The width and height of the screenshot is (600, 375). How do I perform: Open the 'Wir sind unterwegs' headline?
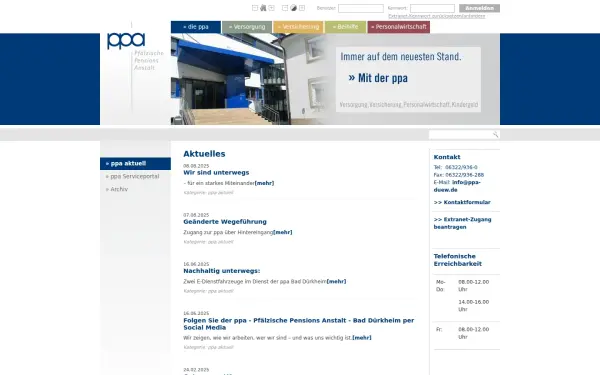click(x=216, y=173)
